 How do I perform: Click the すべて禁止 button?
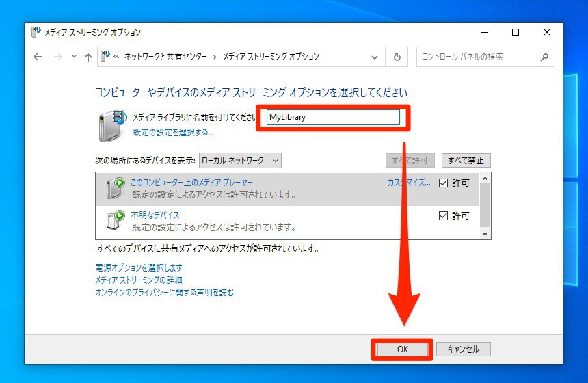coord(466,161)
